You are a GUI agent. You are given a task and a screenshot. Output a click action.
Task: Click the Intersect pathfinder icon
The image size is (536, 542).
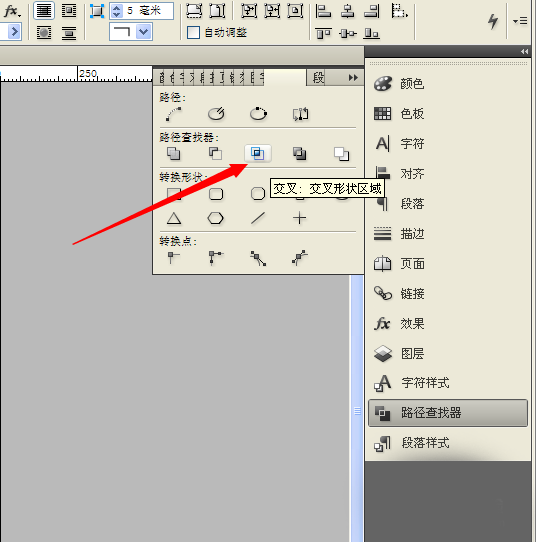click(x=257, y=153)
